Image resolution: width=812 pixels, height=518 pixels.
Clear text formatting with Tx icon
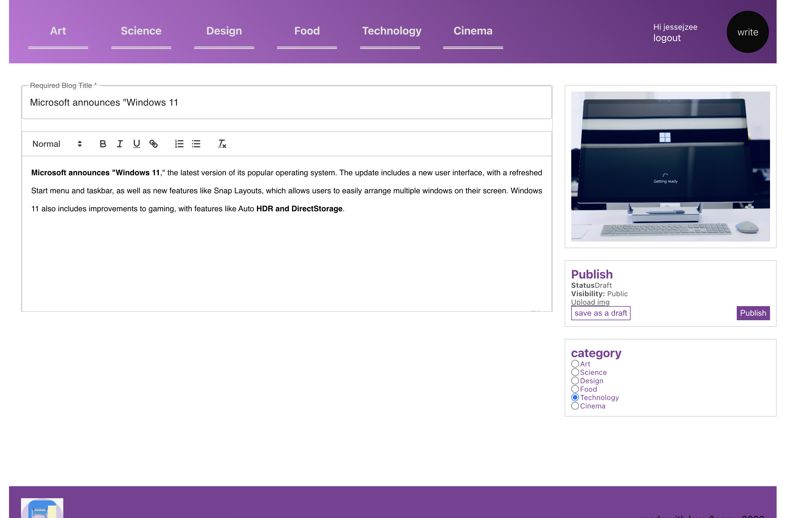(222, 144)
